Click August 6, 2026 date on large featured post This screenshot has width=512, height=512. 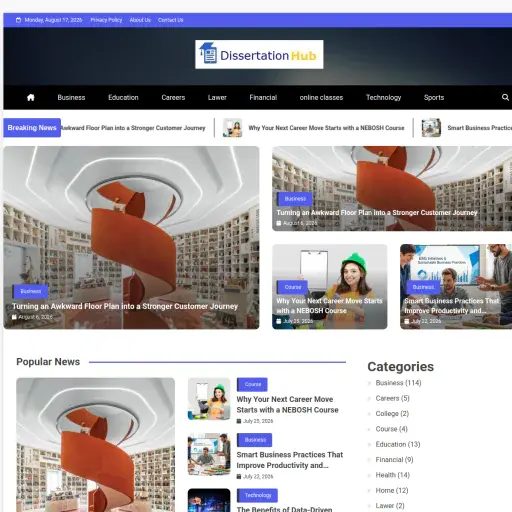[35, 317]
